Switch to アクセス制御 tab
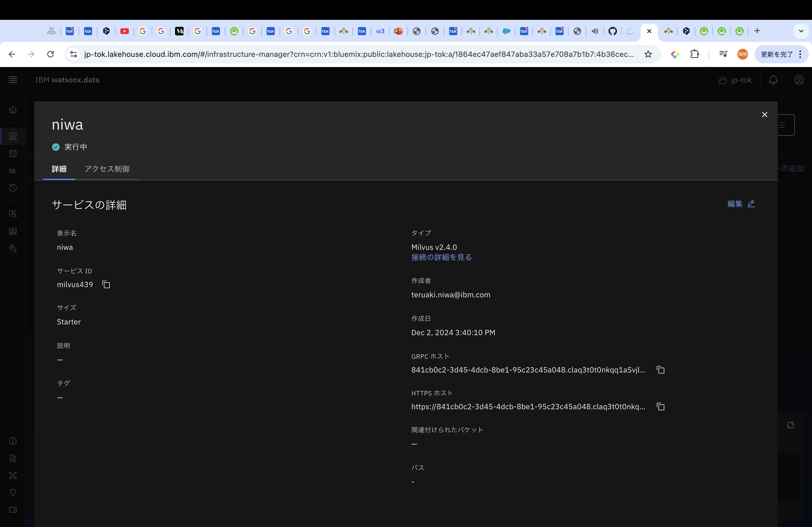 tap(107, 169)
